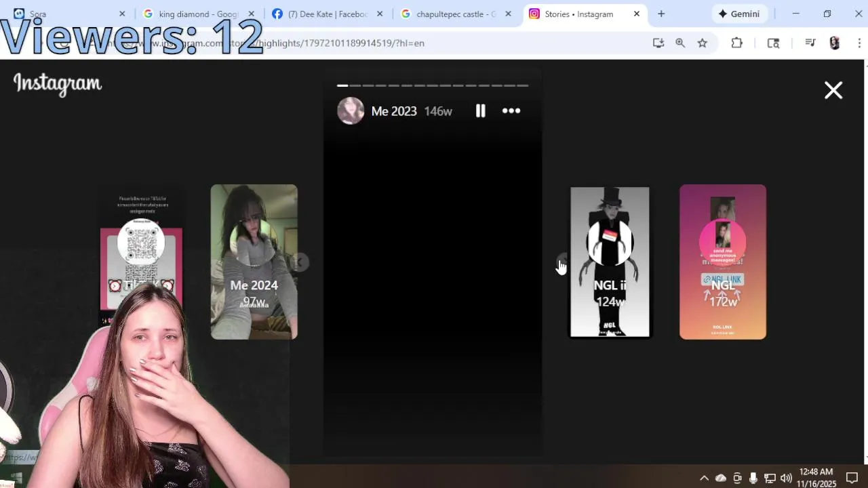Viewport: 868px width, 488px height.
Task: Bookmark this page with the star icon
Action: pos(703,43)
